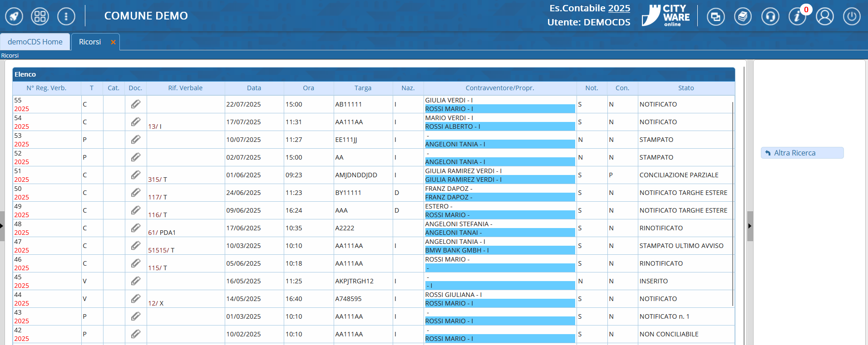868x345 pixels.
Task: Select the Ricorsi tab
Action: (x=90, y=42)
